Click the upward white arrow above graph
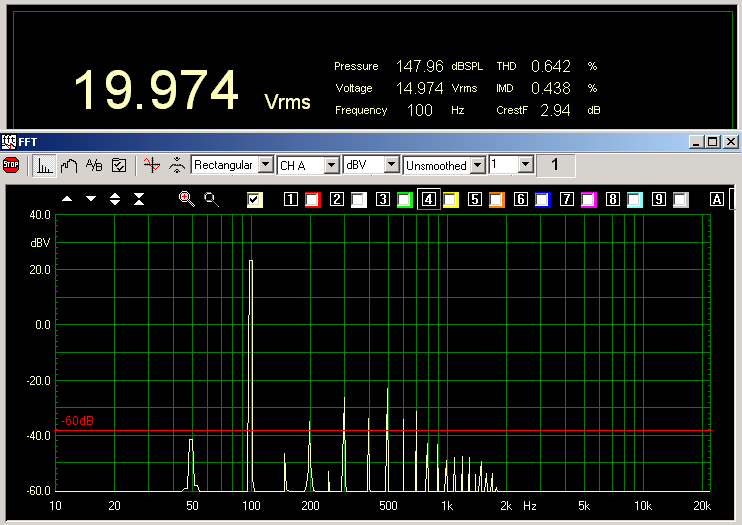This screenshot has width=742, height=525. pyautogui.click(x=67, y=199)
